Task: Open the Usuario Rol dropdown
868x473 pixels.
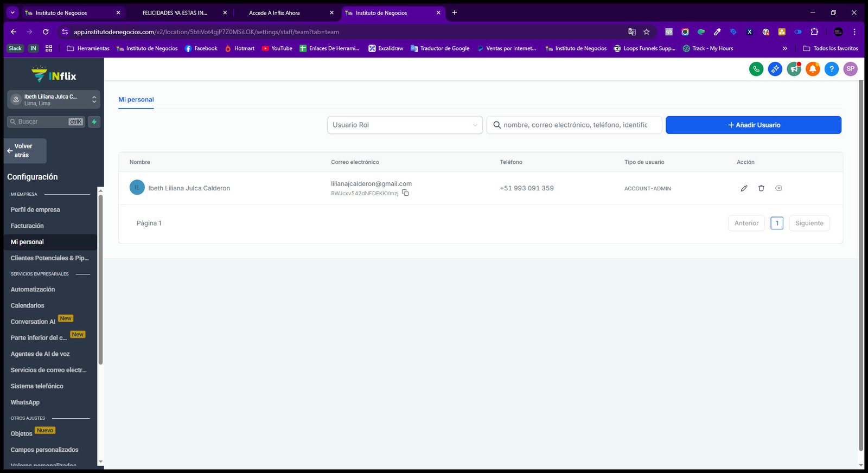Action: point(405,125)
